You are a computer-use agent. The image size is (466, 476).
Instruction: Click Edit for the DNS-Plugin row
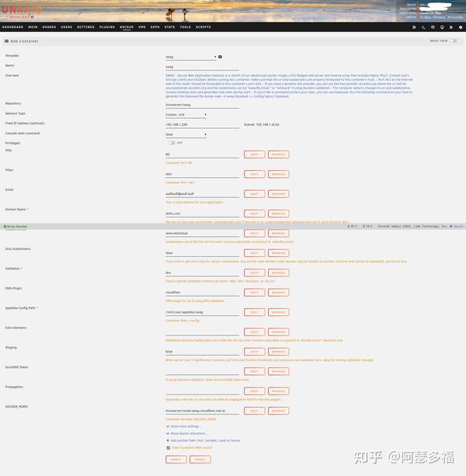pyautogui.click(x=255, y=293)
